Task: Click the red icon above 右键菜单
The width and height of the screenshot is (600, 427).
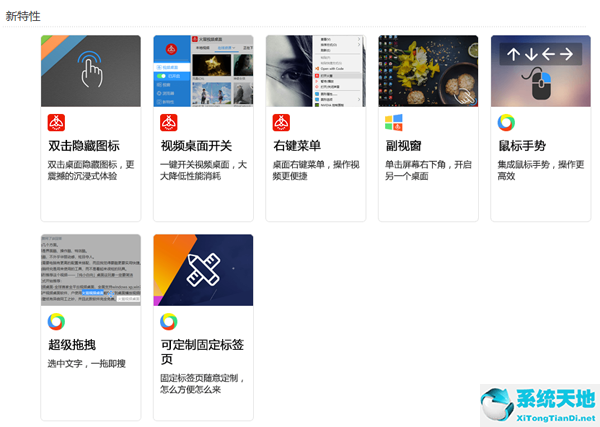Action: point(282,122)
